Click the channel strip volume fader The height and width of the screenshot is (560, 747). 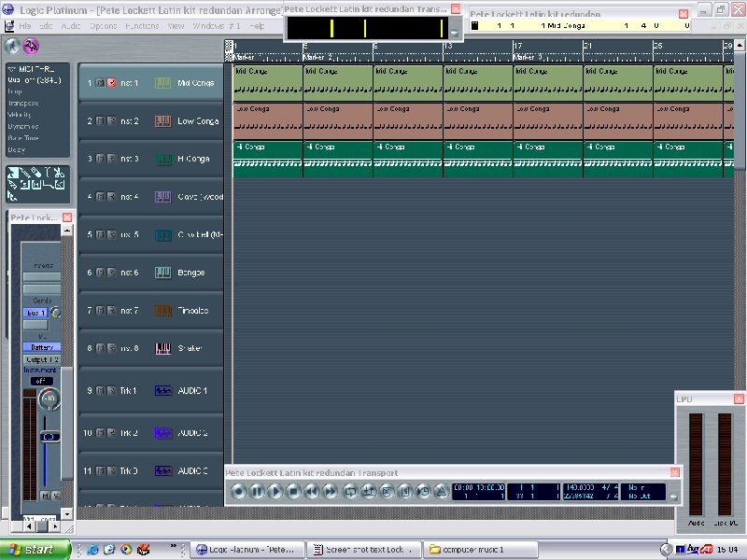tap(49, 436)
